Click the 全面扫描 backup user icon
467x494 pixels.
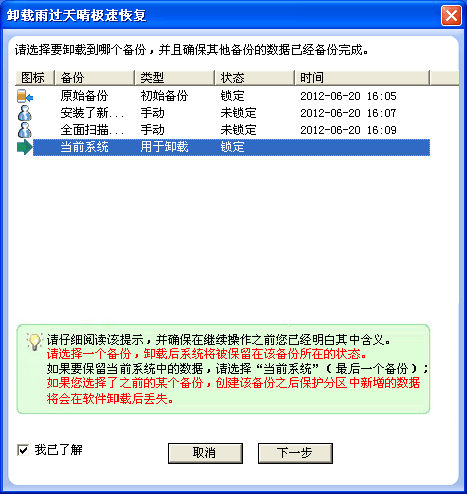(25, 130)
